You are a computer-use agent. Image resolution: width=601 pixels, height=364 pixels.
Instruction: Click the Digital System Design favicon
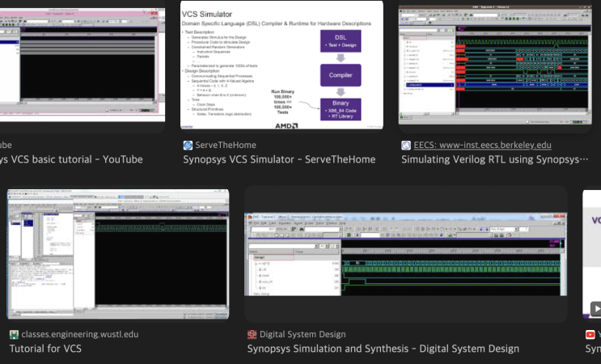coord(252,335)
